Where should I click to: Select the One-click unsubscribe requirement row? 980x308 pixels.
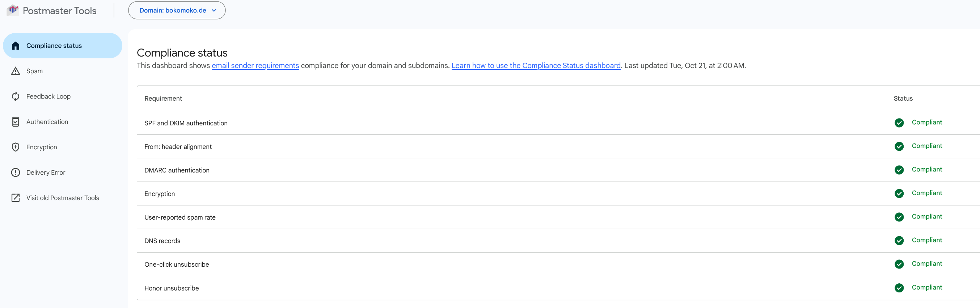(177, 264)
